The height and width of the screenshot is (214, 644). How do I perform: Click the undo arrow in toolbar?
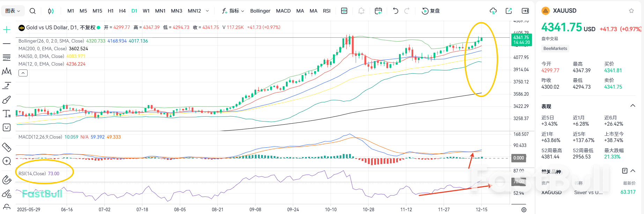coord(395,11)
